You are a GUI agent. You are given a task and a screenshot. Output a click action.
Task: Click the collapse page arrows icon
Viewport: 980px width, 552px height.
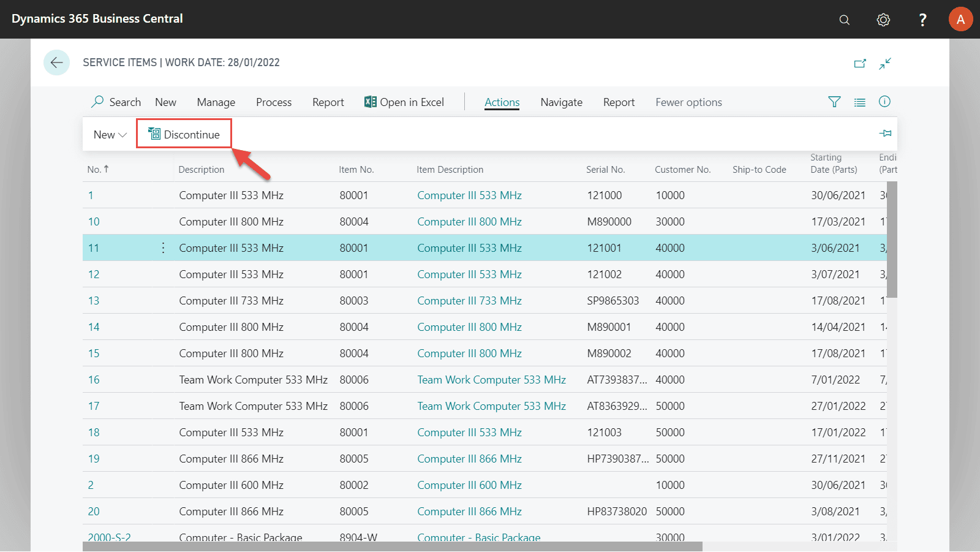[x=885, y=63]
